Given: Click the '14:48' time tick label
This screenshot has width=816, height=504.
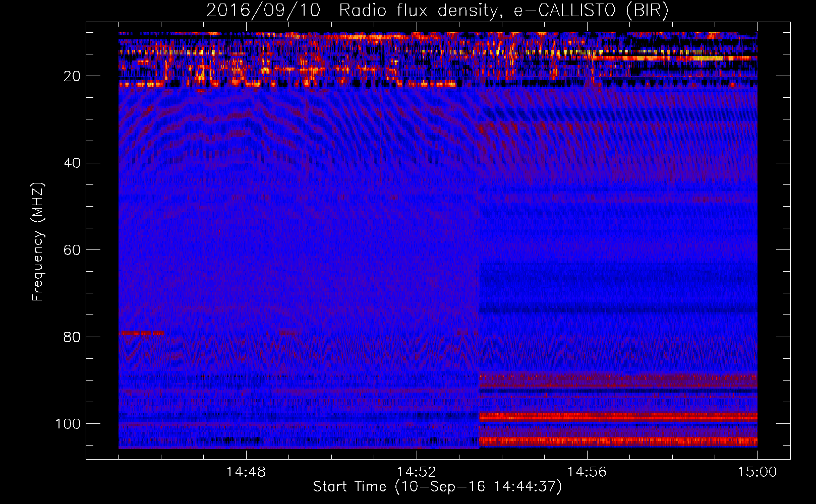Looking at the screenshot, I should point(246,472).
